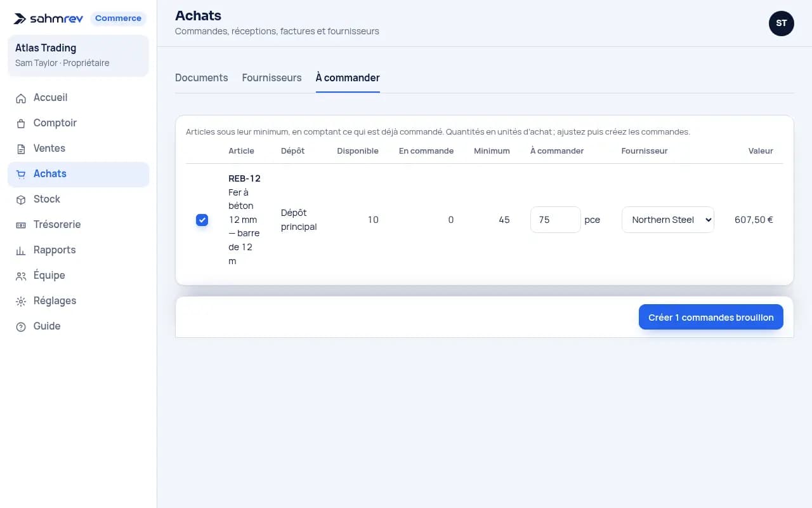
Task: Click the Minimum column header
Action: coord(492,151)
